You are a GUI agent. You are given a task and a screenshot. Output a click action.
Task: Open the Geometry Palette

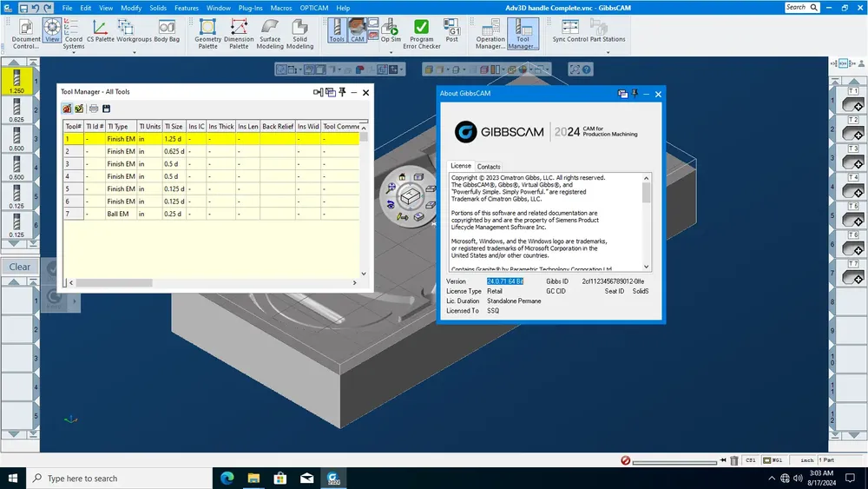(x=207, y=33)
